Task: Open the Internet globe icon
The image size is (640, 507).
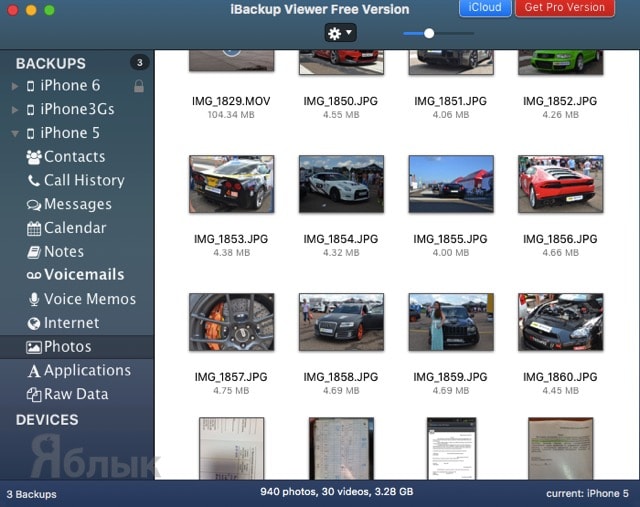Action: click(x=34, y=323)
